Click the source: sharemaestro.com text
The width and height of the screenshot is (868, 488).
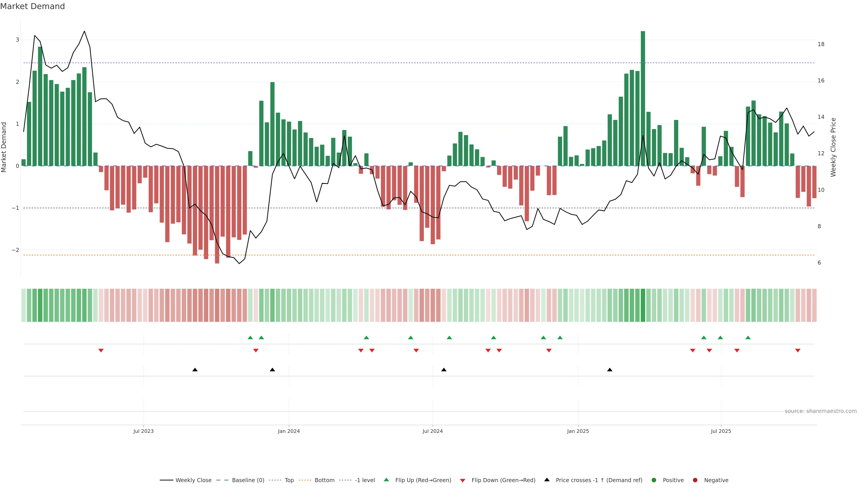pyautogui.click(x=821, y=411)
